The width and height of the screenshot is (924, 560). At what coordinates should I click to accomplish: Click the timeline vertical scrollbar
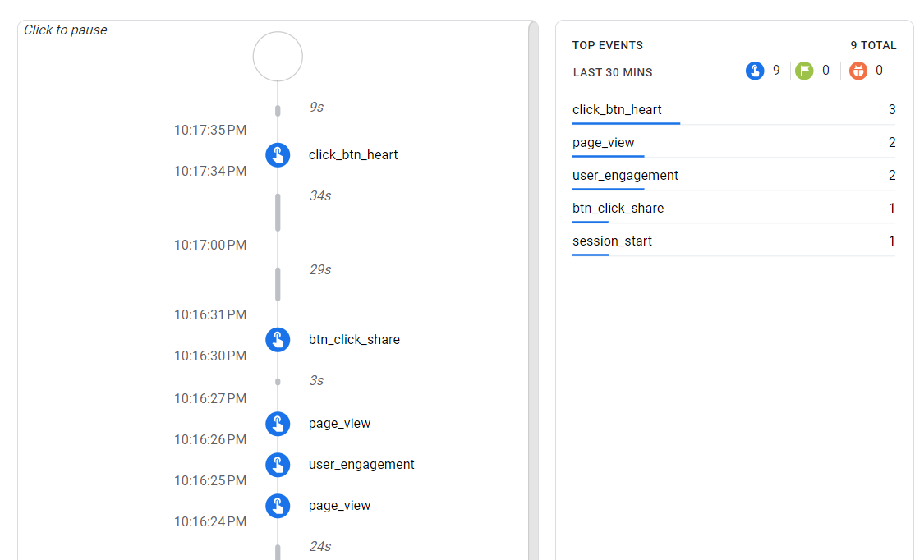[533, 291]
